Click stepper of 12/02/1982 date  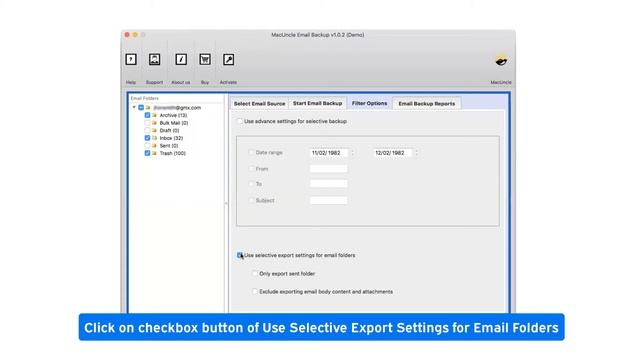tap(416, 153)
